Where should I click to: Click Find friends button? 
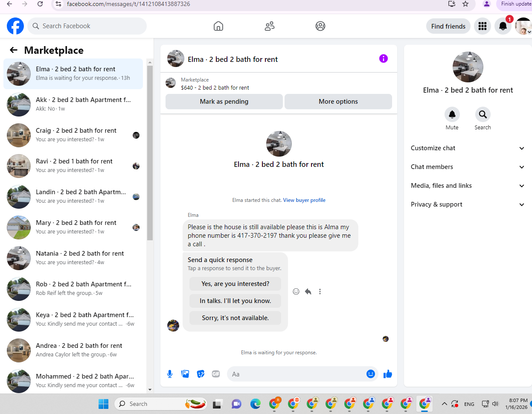[x=448, y=26]
